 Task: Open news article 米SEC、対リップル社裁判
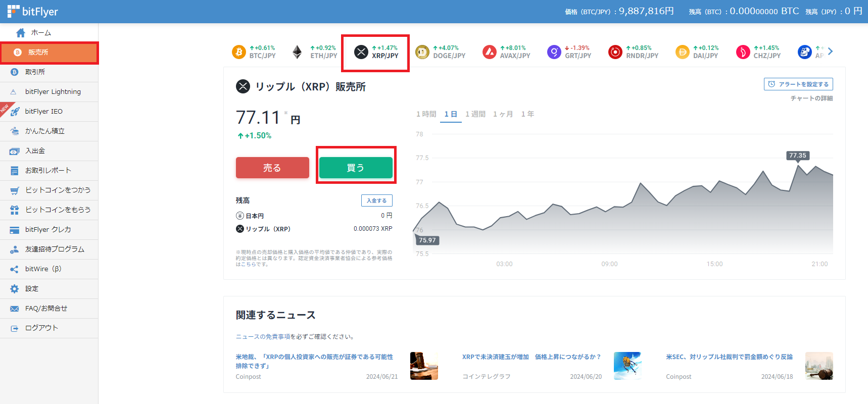tap(729, 357)
